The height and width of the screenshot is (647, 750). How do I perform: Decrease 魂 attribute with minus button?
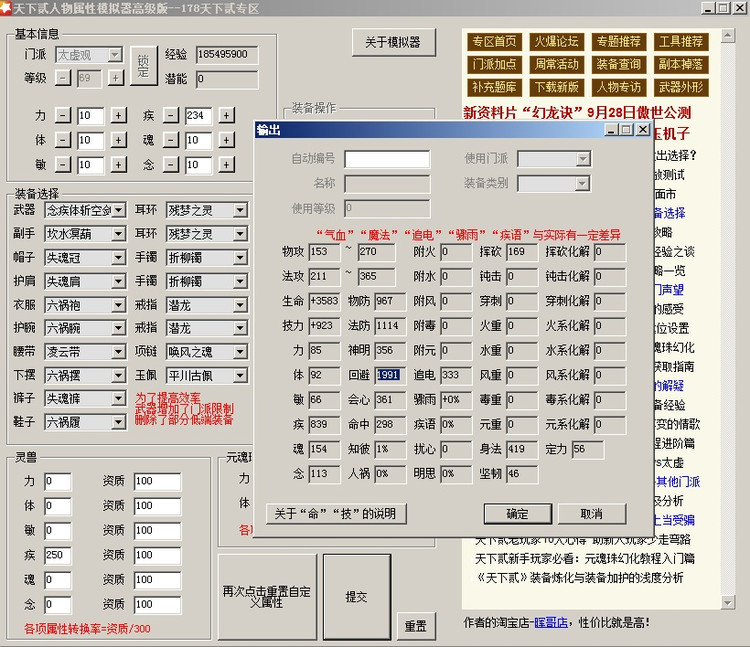170,140
